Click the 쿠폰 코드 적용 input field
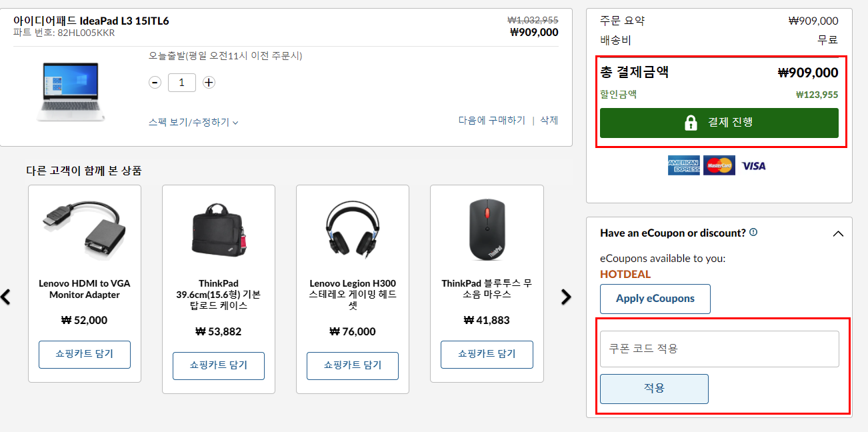868x432 pixels. 719,349
